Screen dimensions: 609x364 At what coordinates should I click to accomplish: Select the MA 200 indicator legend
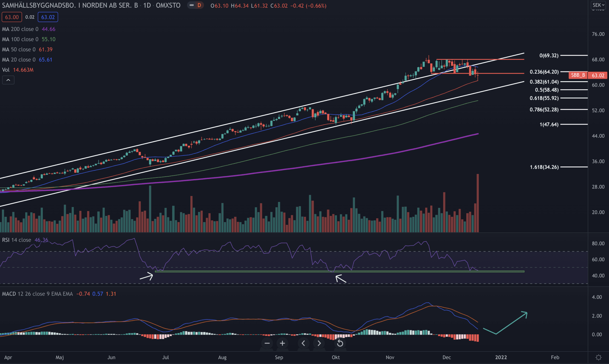20,29
